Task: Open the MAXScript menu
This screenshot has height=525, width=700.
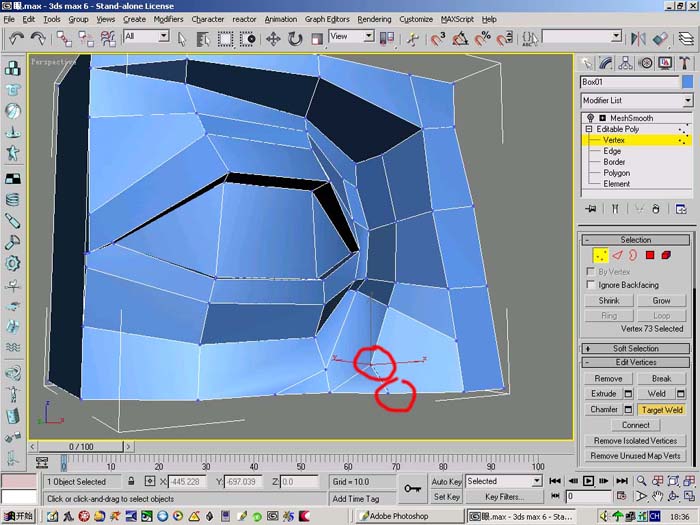Action: tap(457, 19)
